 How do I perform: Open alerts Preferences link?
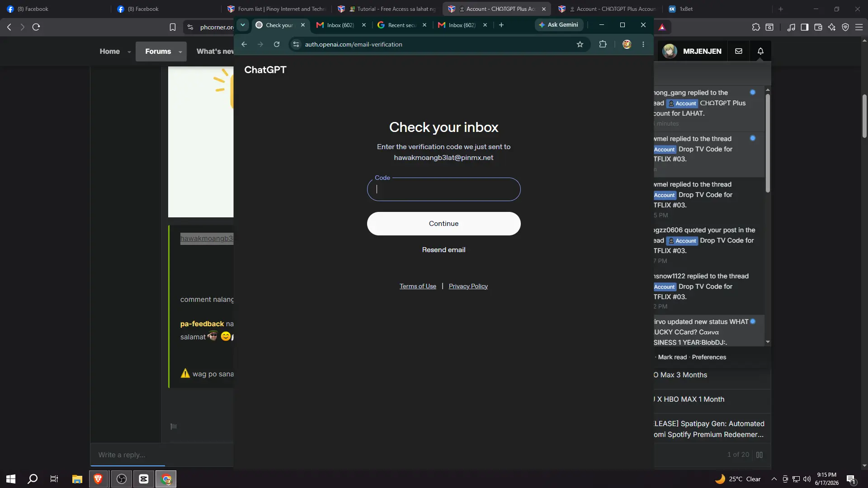[x=709, y=357]
